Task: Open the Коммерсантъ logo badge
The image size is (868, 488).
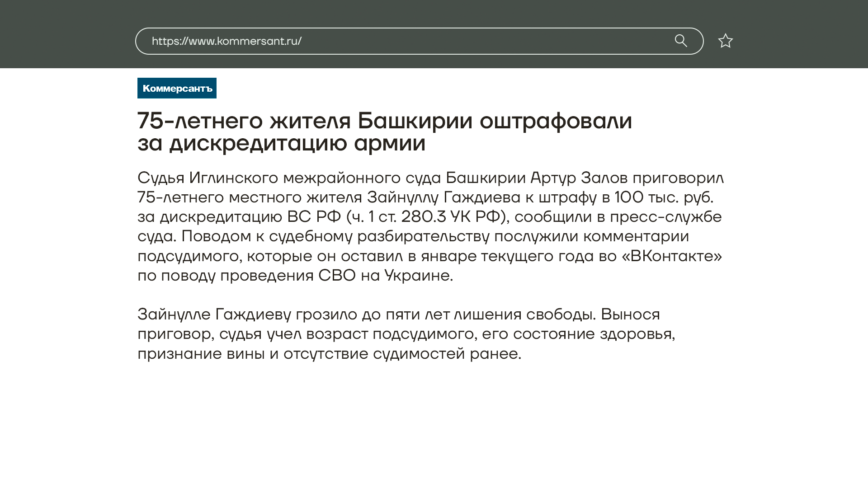Action: (x=177, y=88)
